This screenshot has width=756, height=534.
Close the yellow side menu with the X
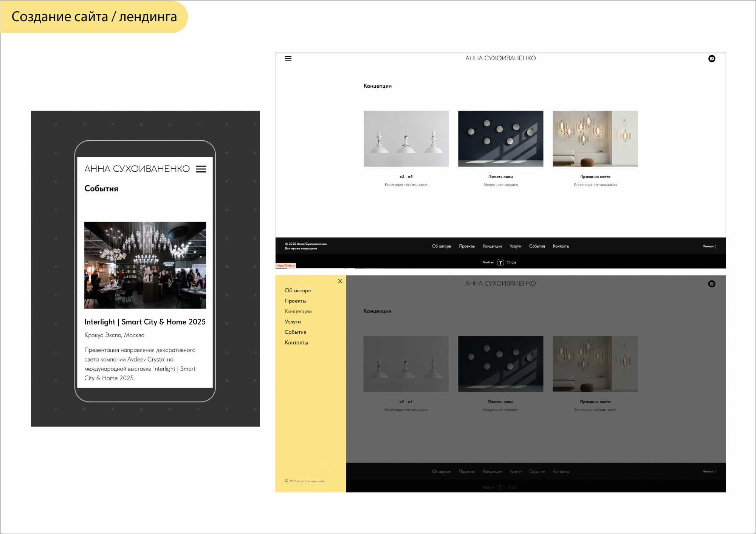click(340, 281)
